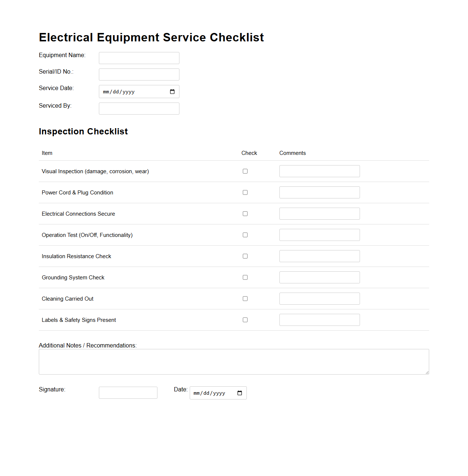The height and width of the screenshot is (476, 468).
Task: Click the Serviced By input field
Action: pyautogui.click(x=139, y=108)
